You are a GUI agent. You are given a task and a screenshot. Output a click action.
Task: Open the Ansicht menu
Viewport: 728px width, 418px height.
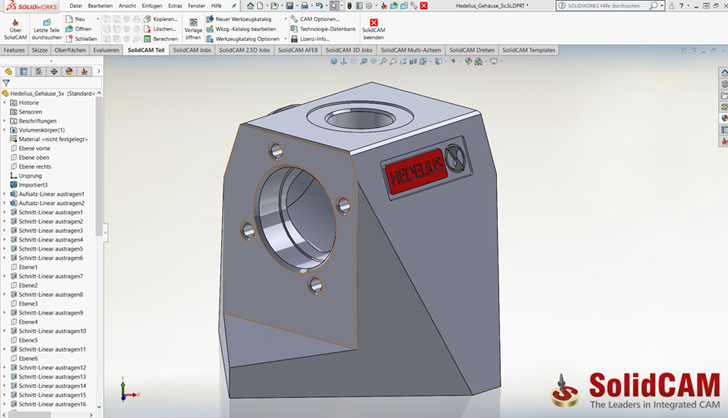click(x=127, y=6)
